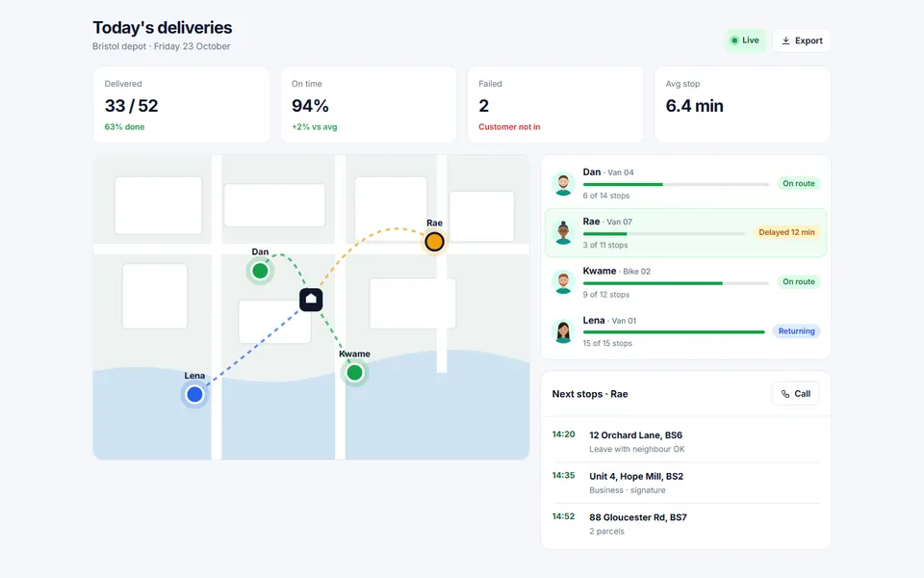Call Rae using the Call button
This screenshot has height=578, width=924.
(796, 394)
